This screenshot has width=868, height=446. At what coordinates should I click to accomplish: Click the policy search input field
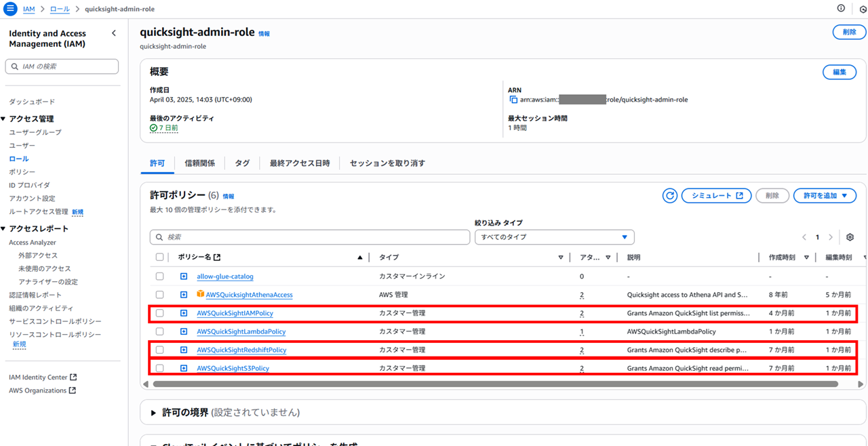310,237
